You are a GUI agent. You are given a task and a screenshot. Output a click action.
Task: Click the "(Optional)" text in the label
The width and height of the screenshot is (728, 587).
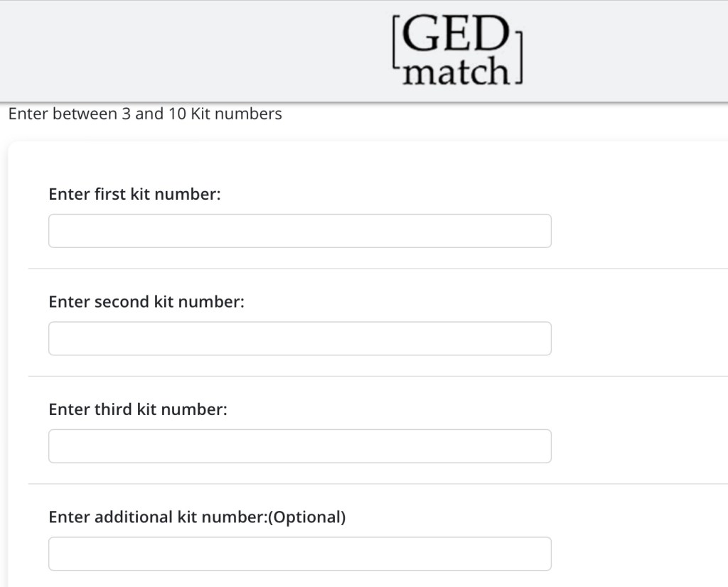coord(309,517)
